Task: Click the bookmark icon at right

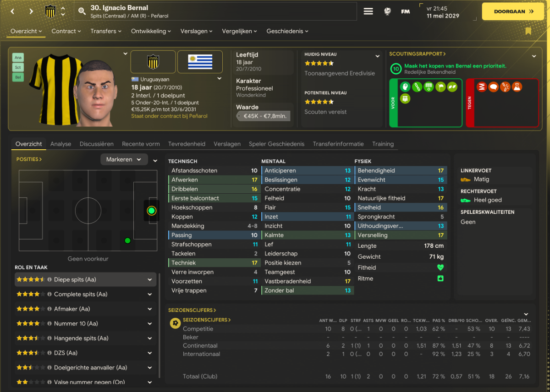Action: pos(528,31)
